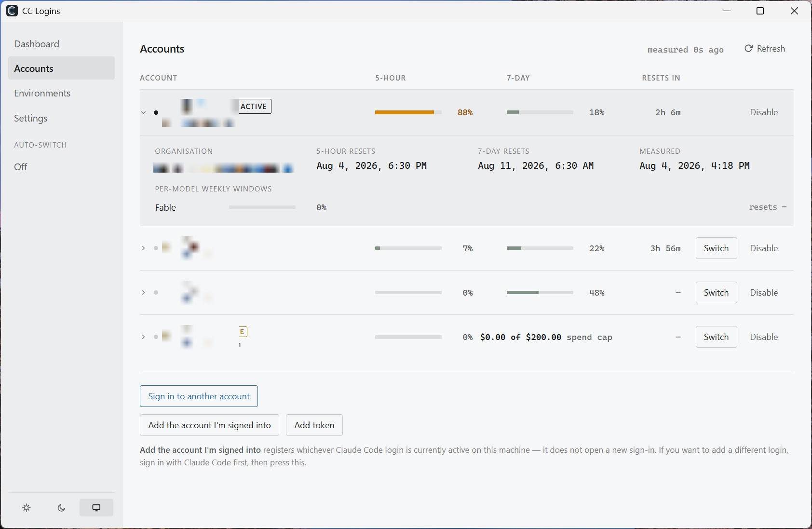Open the Accounts section
Viewport: 812px width, 529px height.
tap(61, 68)
